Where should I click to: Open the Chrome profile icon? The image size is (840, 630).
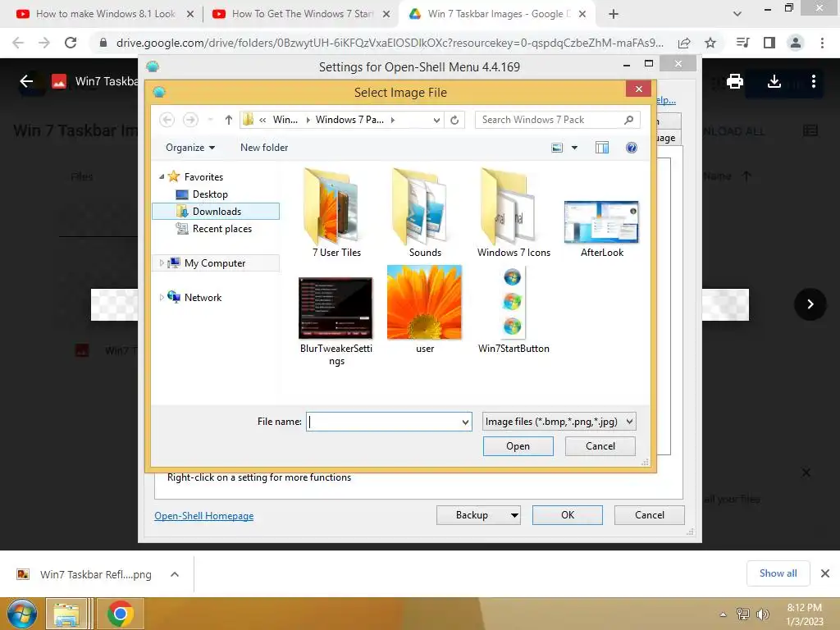click(x=796, y=43)
